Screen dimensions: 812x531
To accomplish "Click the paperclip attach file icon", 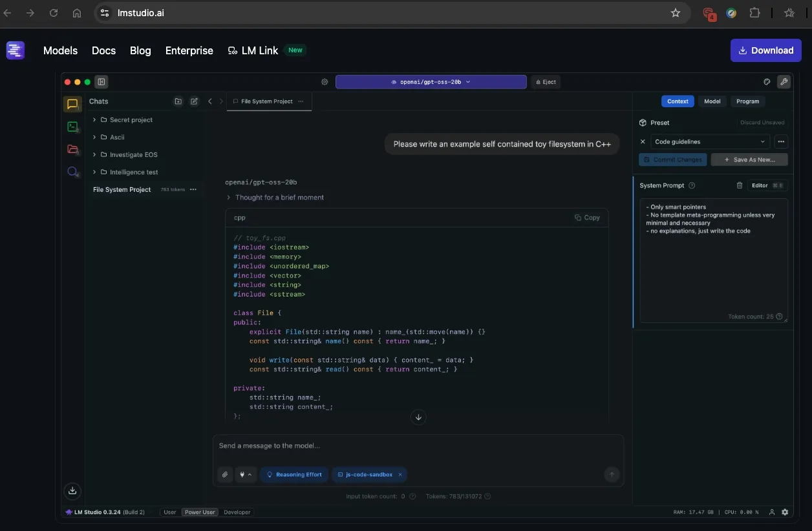I will coord(225,475).
